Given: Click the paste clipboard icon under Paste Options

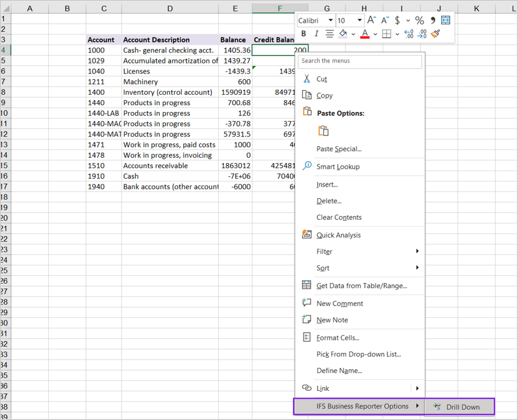Looking at the screenshot, I should [x=323, y=131].
